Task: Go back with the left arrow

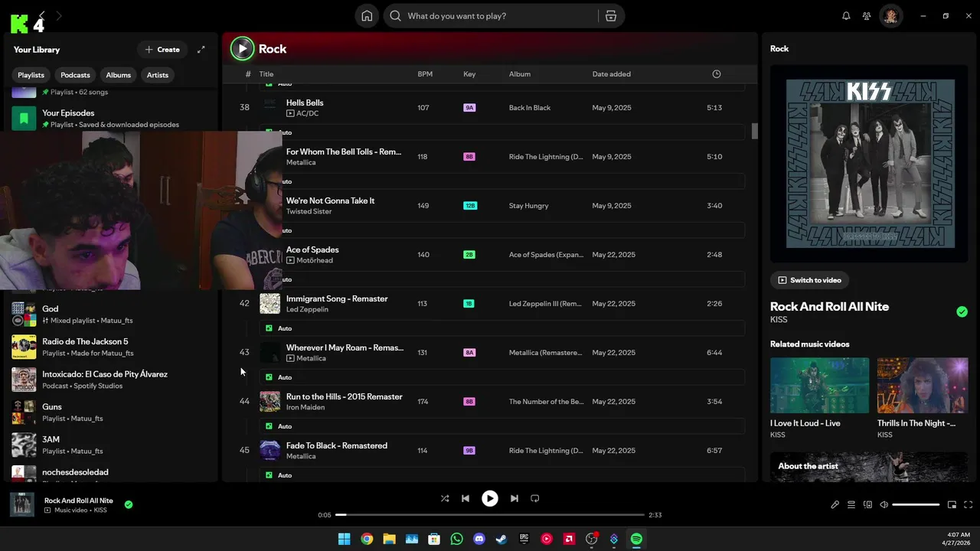Action: tap(42, 15)
